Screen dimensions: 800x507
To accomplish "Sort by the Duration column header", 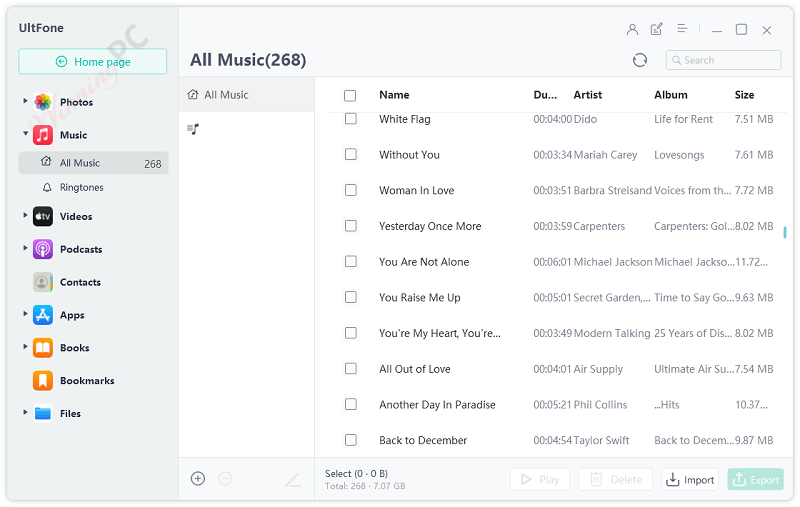I will click(x=545, y=95).
